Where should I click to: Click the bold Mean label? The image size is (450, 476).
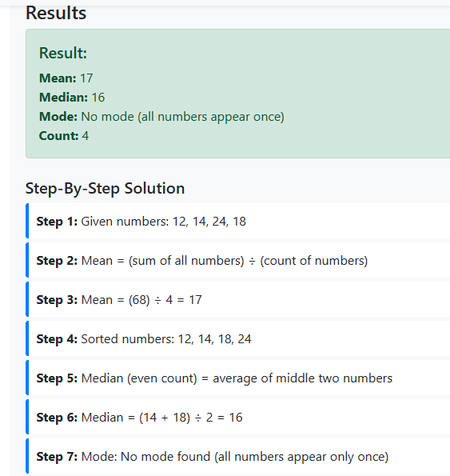[58, 78]
